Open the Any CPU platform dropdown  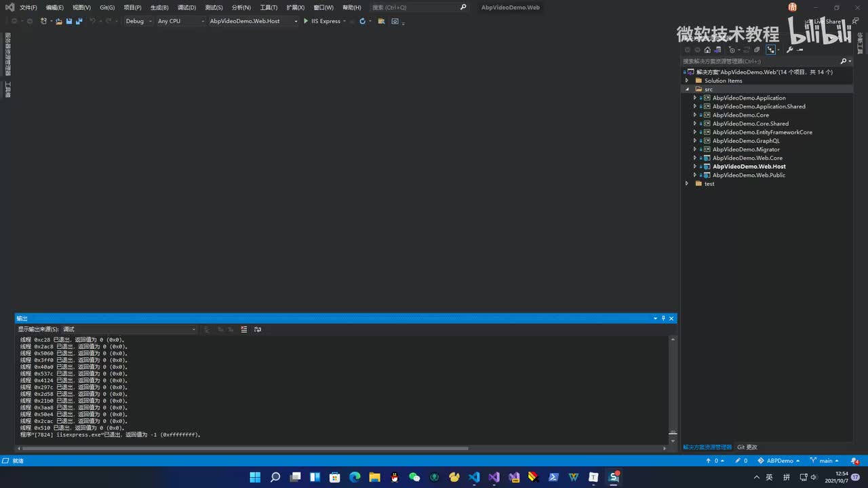click(180, 21)
